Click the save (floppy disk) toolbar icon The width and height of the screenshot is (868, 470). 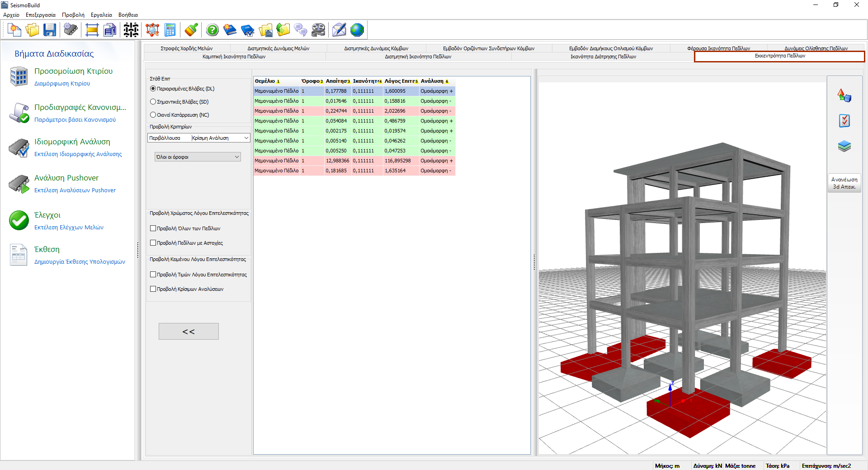49,30
